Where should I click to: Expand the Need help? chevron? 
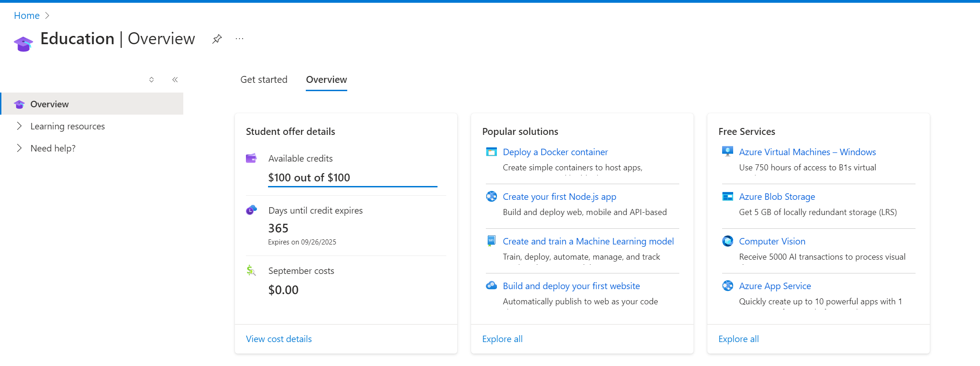coord(19,148)
